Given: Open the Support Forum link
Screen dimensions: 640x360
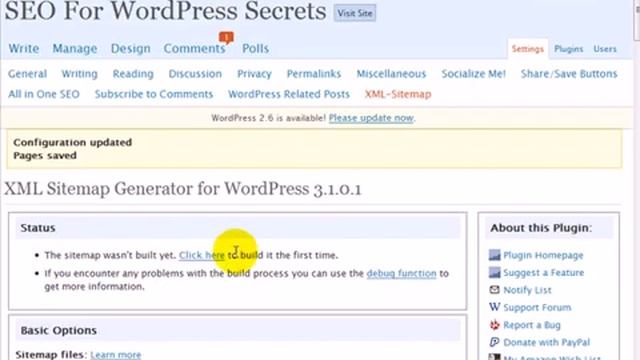Looking at the screenshot, I should (537, 307).
